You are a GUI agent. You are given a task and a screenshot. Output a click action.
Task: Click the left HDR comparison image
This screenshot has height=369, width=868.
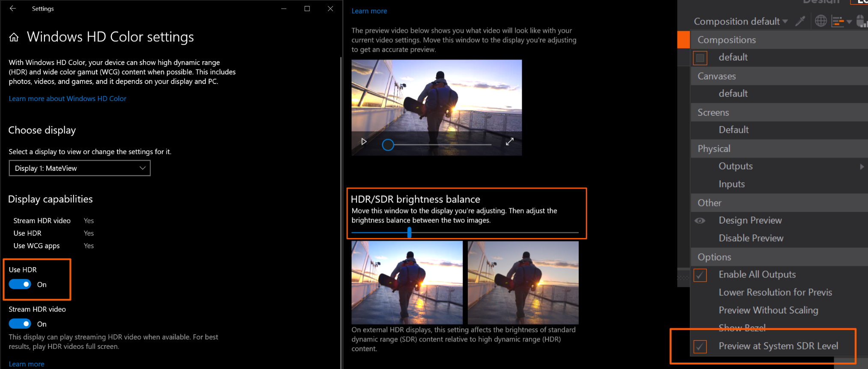[407, 282]
